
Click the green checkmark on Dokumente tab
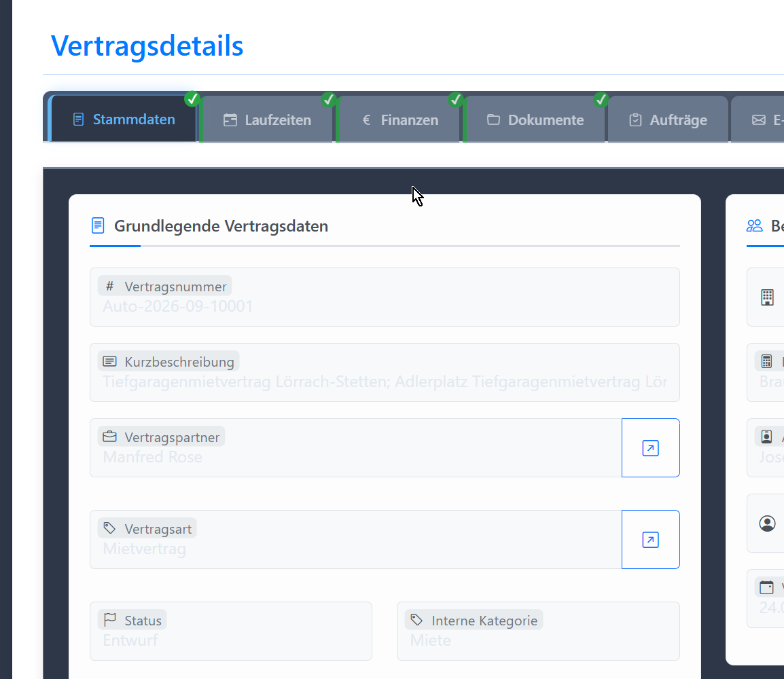point(601,99)
